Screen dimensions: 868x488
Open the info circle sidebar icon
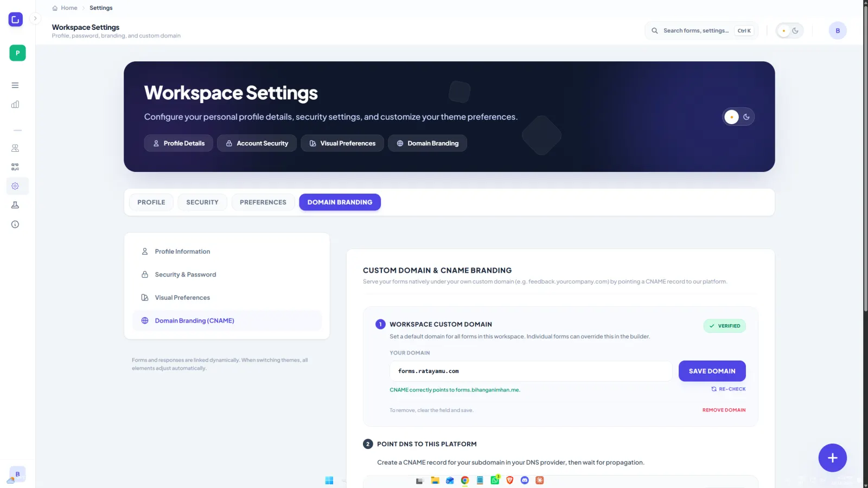pos(15,224)
